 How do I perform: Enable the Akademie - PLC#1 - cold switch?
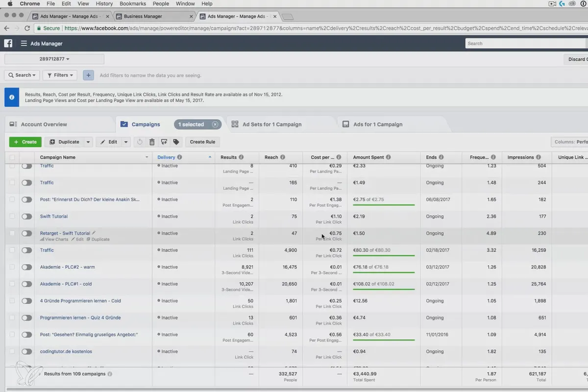point(26,284)
